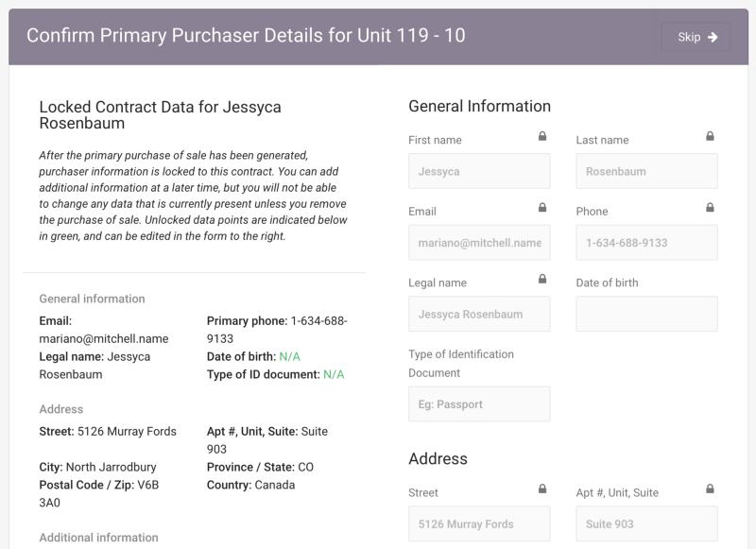The height and width of the screenshot is (549, 756).
Task: Click the Phone field showing 1-634-688-9133
Action: coord(646,243)
